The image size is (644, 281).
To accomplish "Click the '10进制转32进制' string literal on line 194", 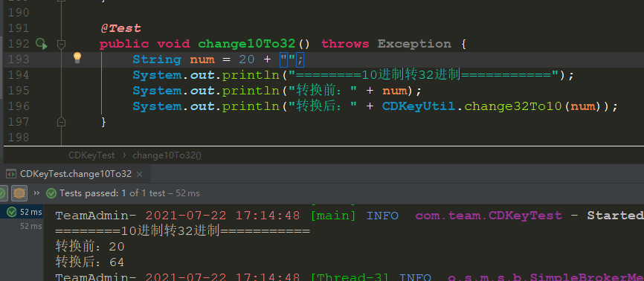I will pyautogui.click(x=423, y=75).
